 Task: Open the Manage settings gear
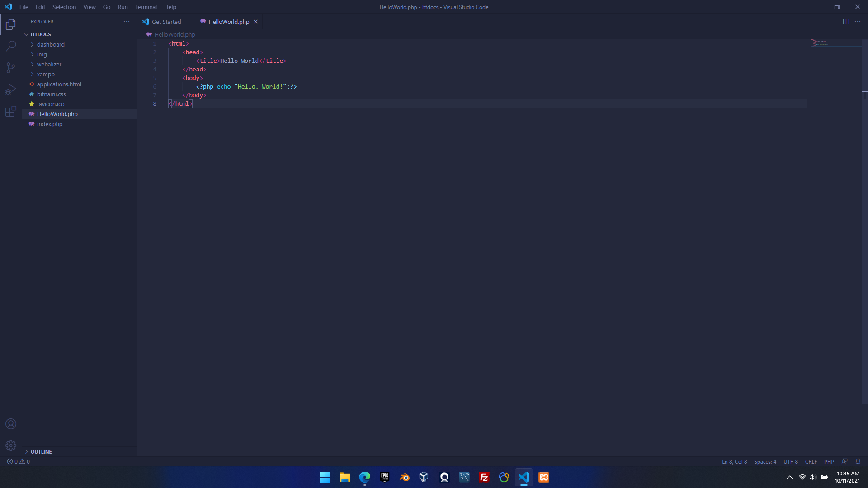[x=11, y=446]
